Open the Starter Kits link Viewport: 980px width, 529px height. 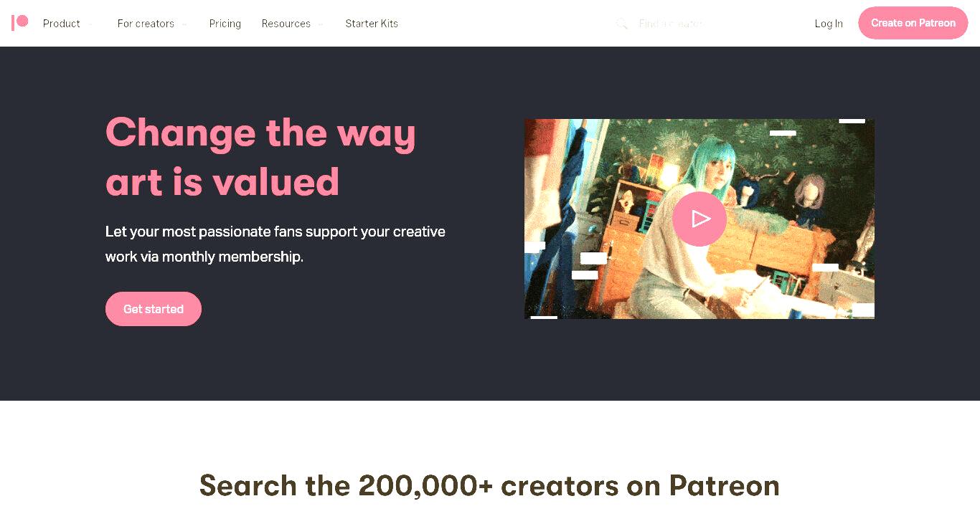(x=372, y=24)
